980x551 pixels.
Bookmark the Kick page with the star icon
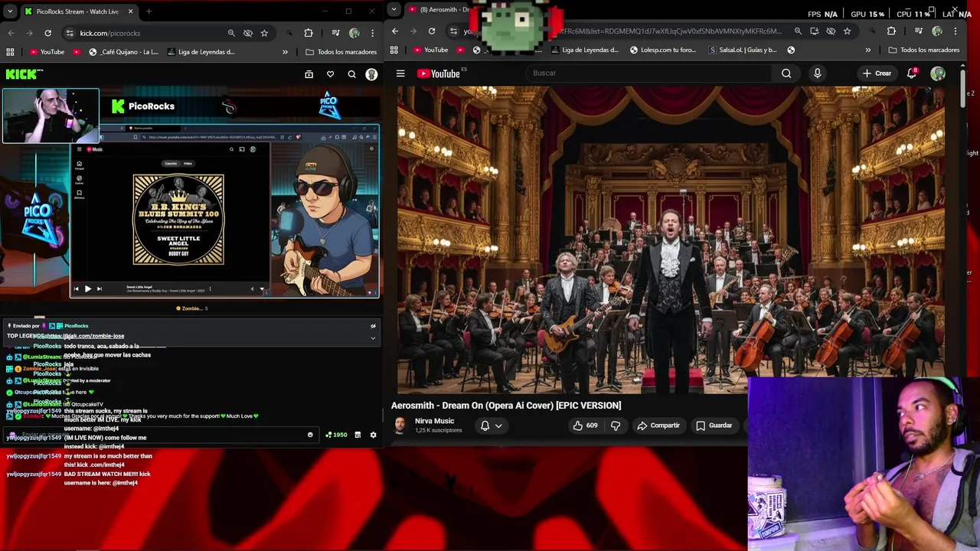pos(264,33)
